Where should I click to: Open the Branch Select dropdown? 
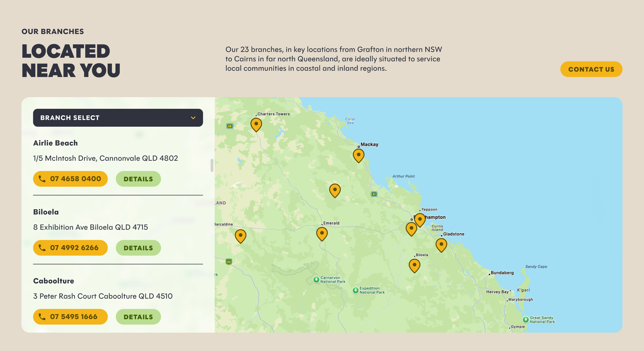coord(118,118)
